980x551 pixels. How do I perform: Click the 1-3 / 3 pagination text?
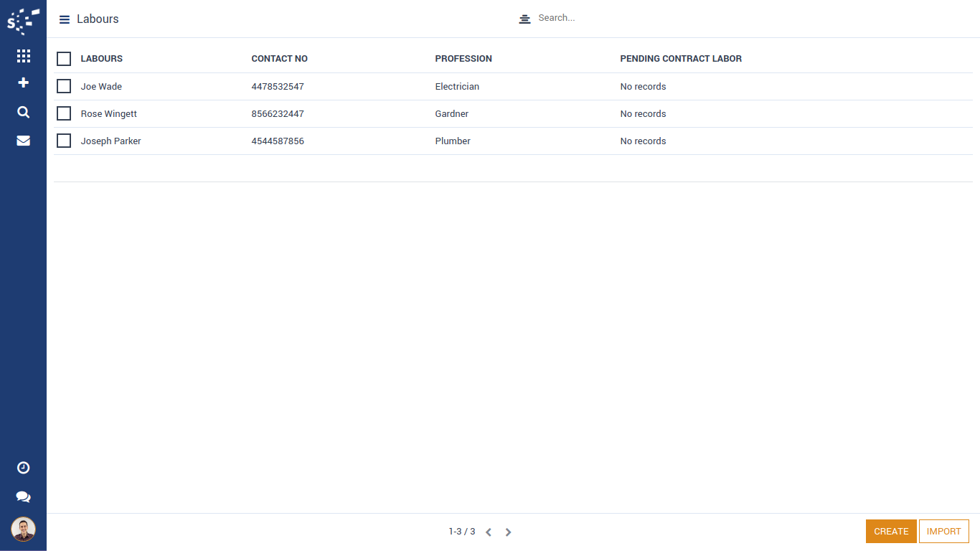462,532
